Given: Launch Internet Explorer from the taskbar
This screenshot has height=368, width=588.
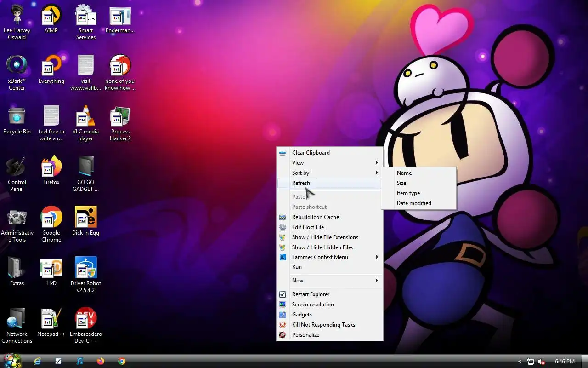Looking at the screenshot, I should pos(37,361).
